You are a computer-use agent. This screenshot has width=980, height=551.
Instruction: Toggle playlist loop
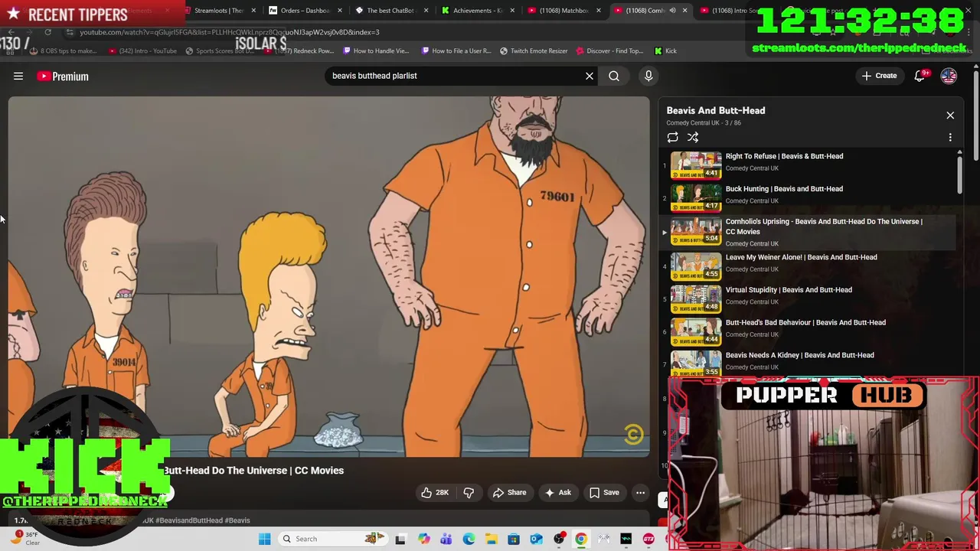coord(672,138)
